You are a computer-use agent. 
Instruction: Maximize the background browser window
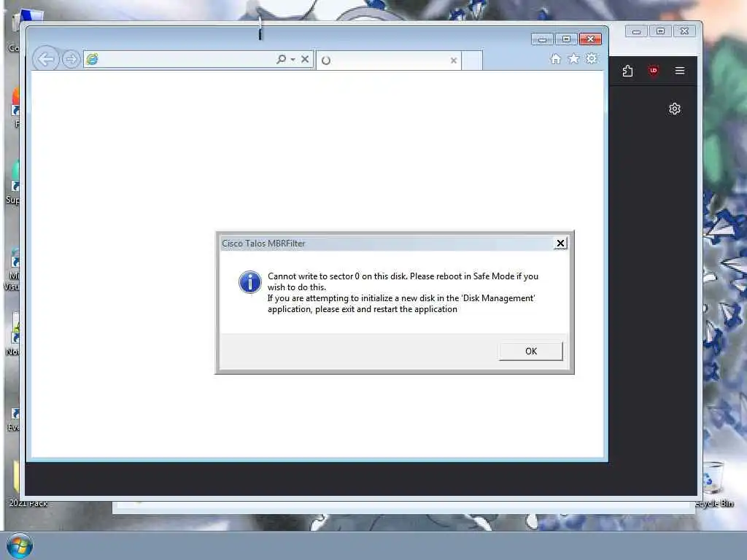point(660,31)
